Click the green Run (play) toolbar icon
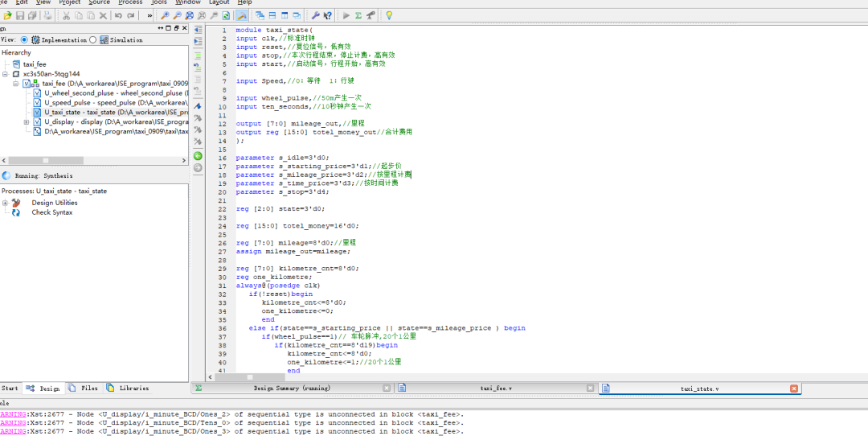 tap(346, 15)
